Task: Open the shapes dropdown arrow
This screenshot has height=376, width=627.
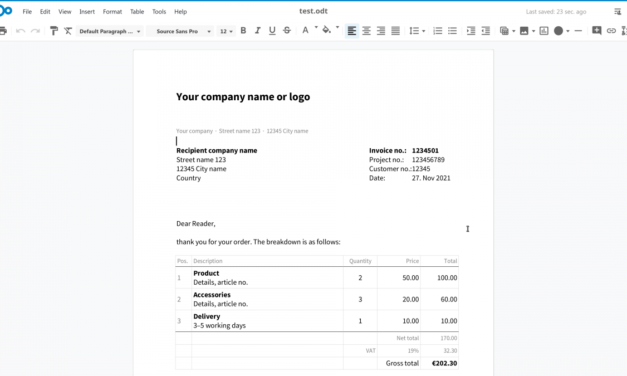Action: pos(568,31)
